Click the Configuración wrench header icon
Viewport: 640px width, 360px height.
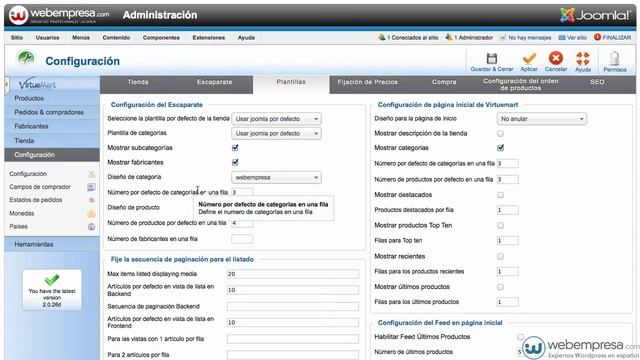point(26,58)
